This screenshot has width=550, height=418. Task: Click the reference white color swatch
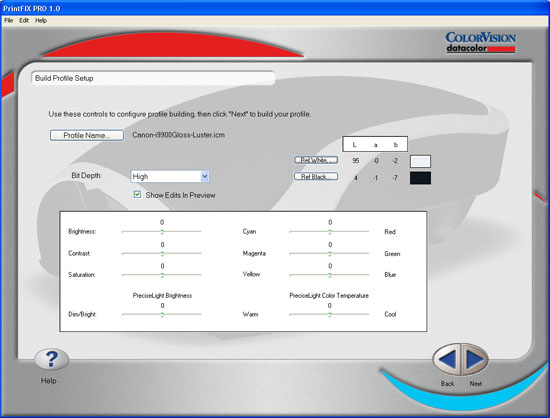(x=420, y=161)
